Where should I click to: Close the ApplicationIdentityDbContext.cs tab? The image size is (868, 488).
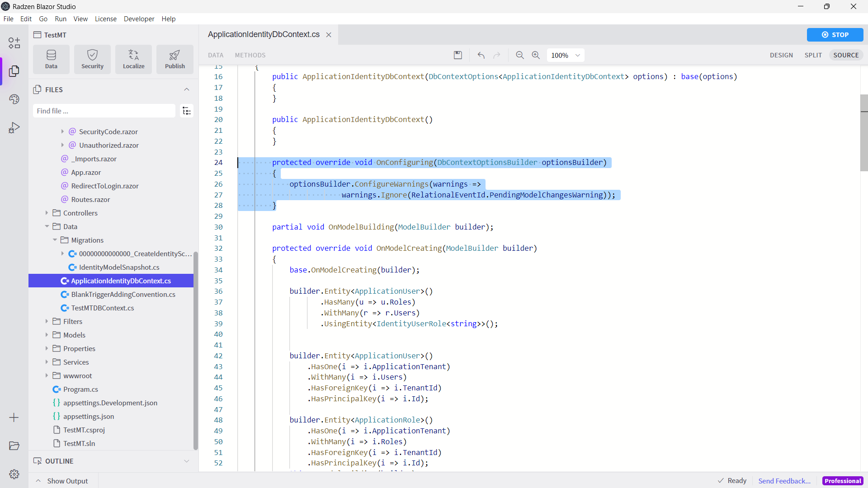coord(329,35)
